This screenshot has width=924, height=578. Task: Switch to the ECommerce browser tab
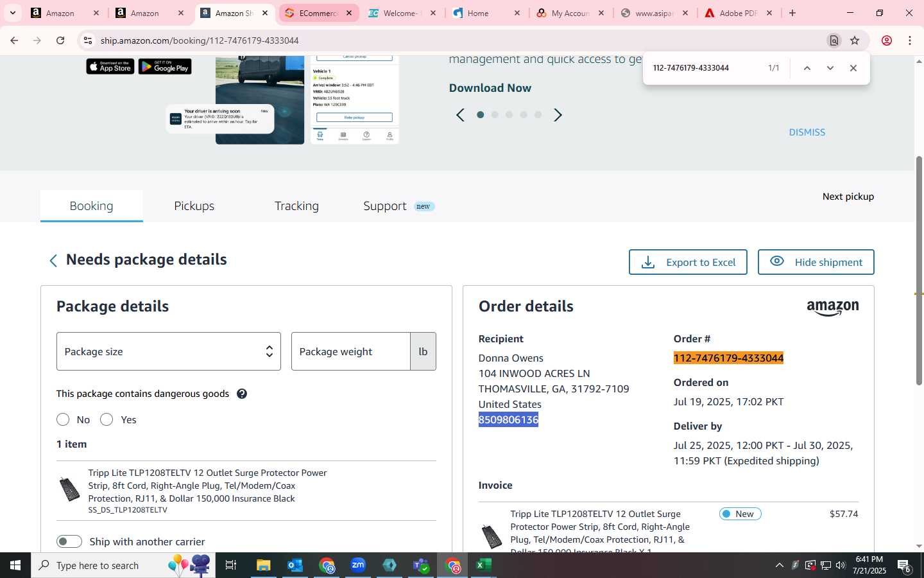(318, 13)
